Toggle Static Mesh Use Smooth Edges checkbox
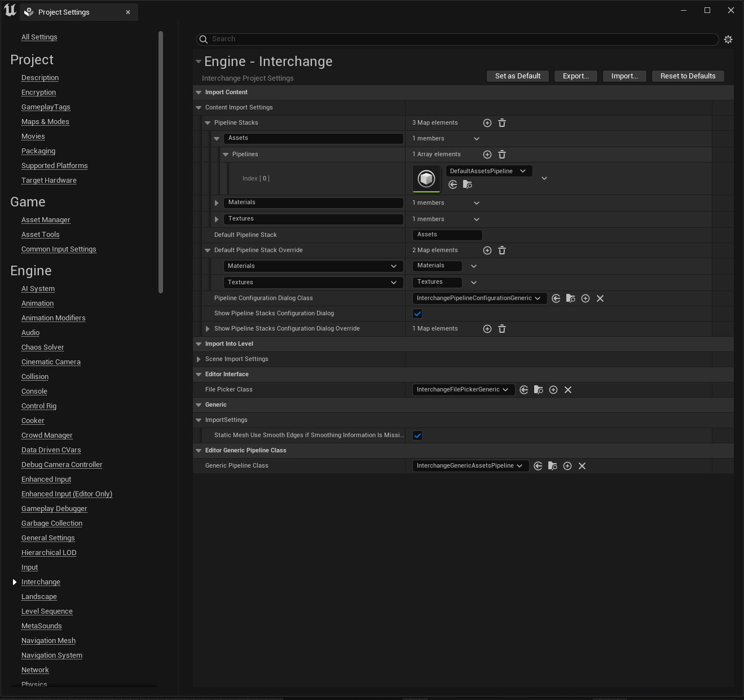 click(x=417, y=435)
